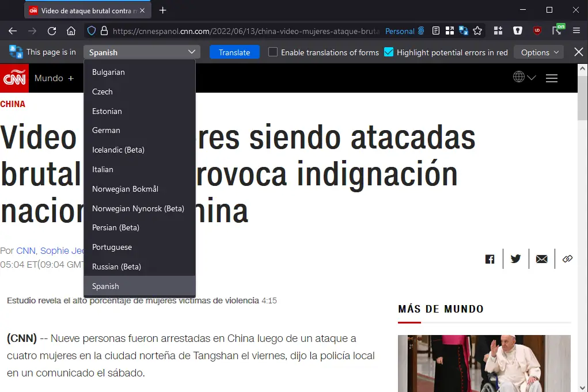View site security padlock info
588x392 pixels.
click(x=104, y=31)
